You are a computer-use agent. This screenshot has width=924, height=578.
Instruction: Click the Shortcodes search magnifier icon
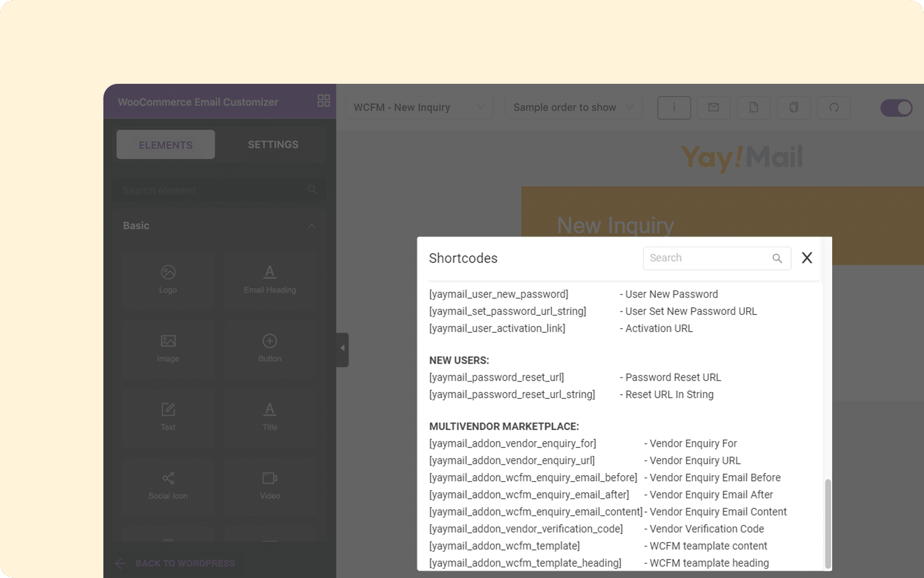pyautogui.click(x=777, y=258)
